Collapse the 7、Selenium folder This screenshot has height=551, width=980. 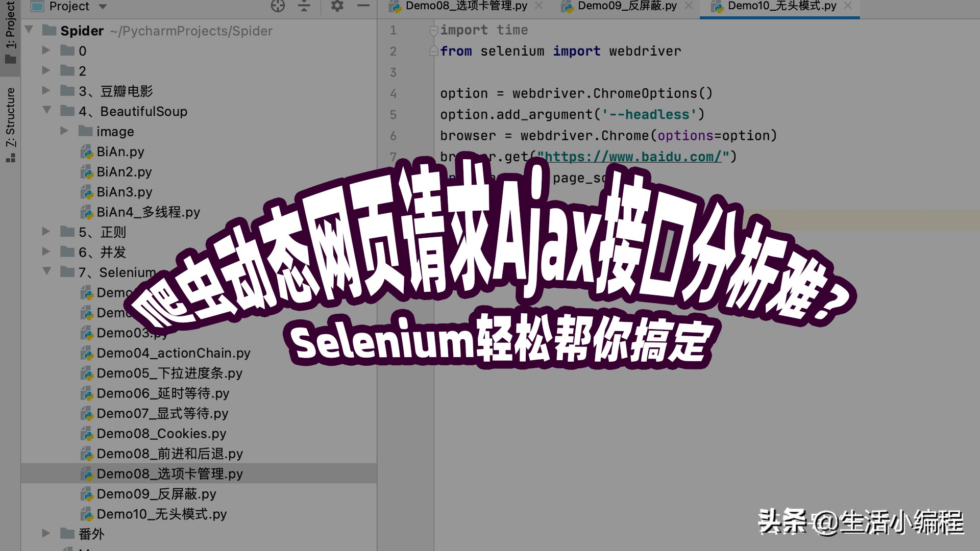tap(46, 271)
